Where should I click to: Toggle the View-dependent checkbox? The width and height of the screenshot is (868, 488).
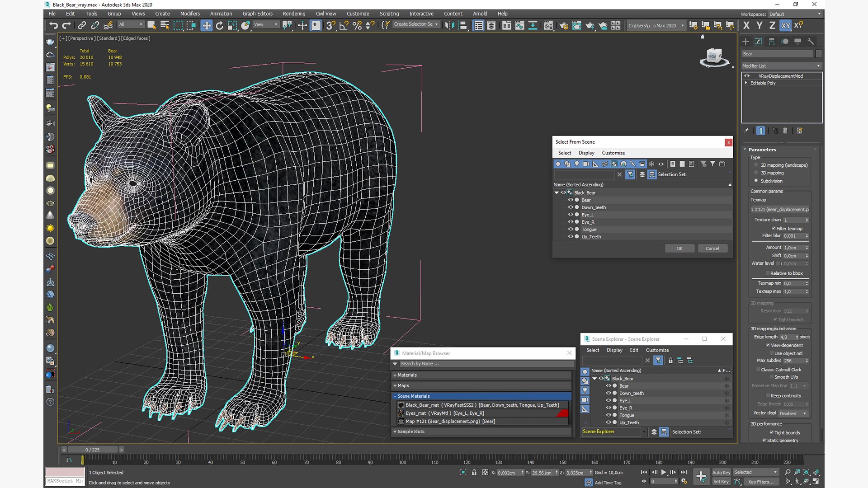pyautogui.click(x=768, y=345)
